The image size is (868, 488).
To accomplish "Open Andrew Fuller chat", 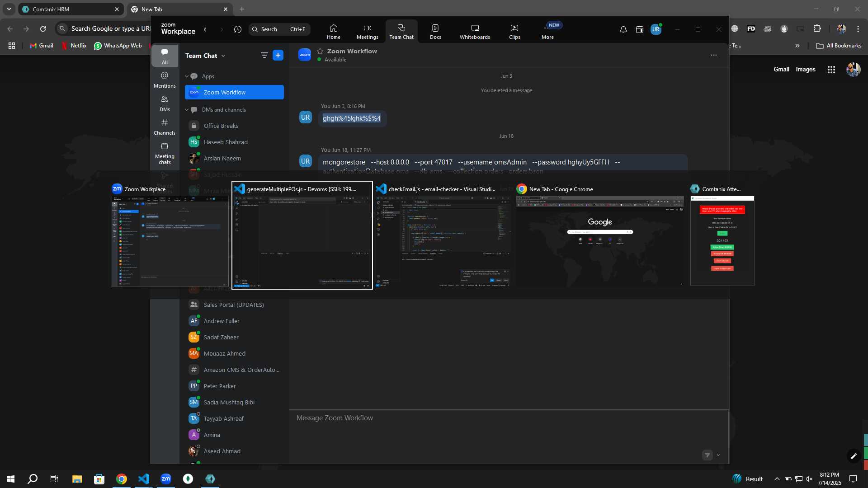I will [234, 321].
